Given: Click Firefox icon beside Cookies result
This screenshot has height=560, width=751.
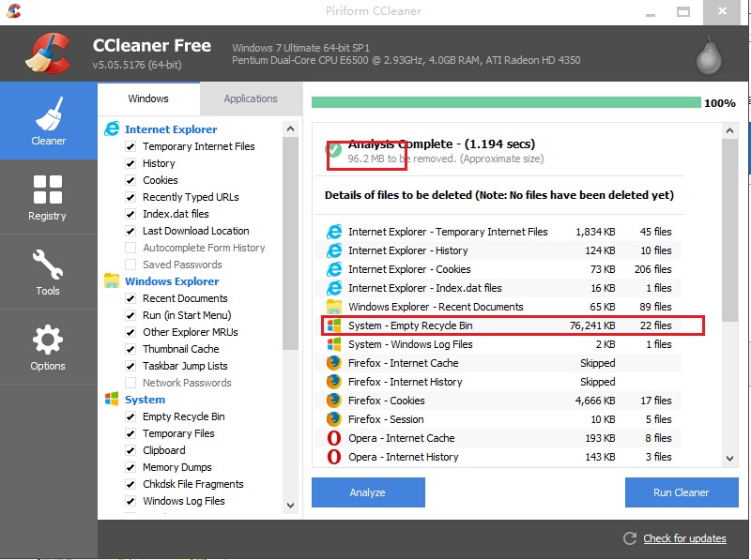Looking at the screenshot, I should [x=334, y=401].
